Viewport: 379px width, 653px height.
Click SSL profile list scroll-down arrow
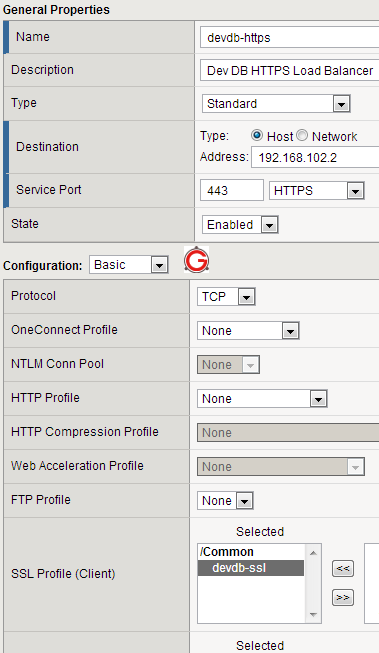tap(313, 615)
